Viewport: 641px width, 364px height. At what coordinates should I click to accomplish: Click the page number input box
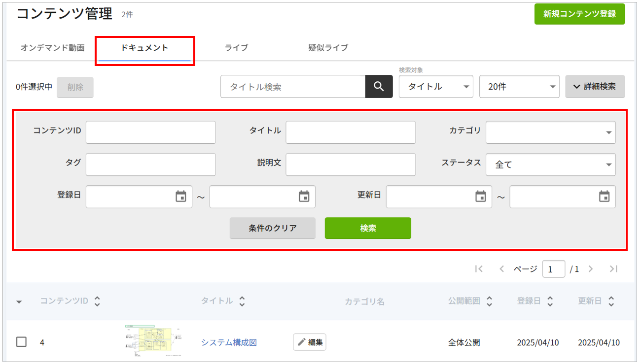[553, 269]
